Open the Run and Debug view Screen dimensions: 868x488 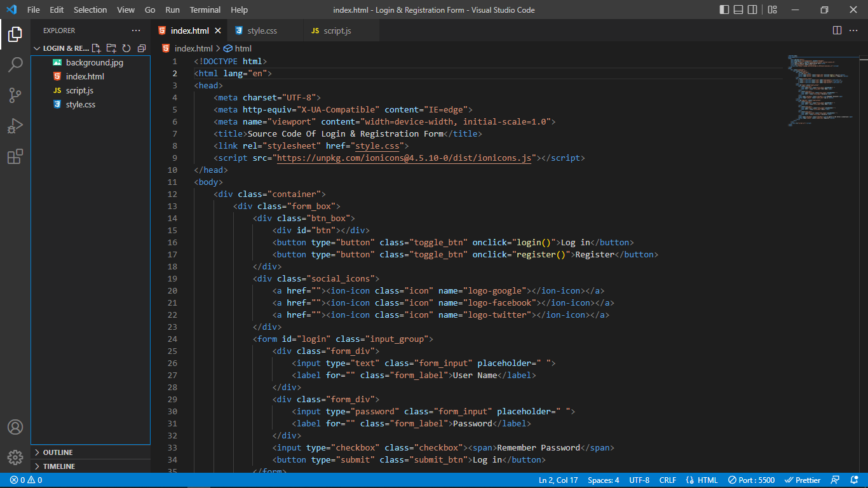pos(15,126)
